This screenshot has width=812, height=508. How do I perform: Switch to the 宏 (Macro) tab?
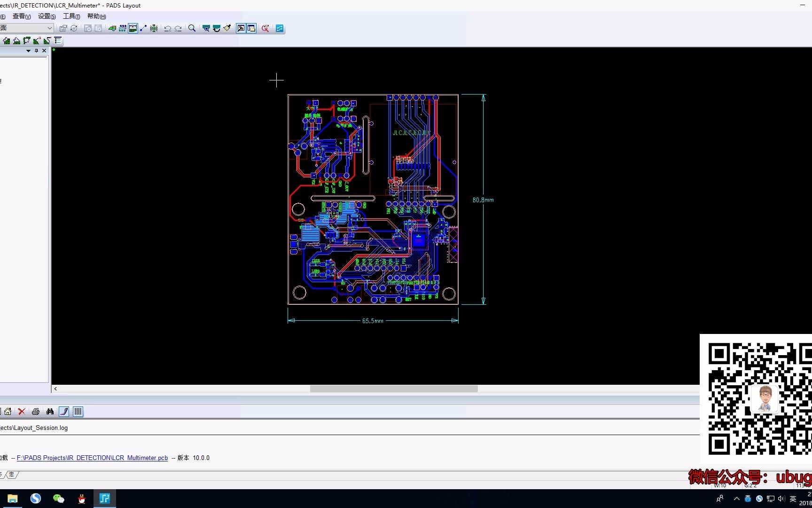12,475
